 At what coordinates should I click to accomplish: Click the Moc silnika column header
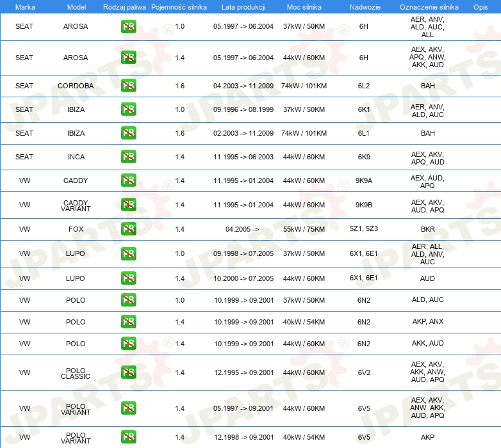pyautogui.click(x=304, y=7)
